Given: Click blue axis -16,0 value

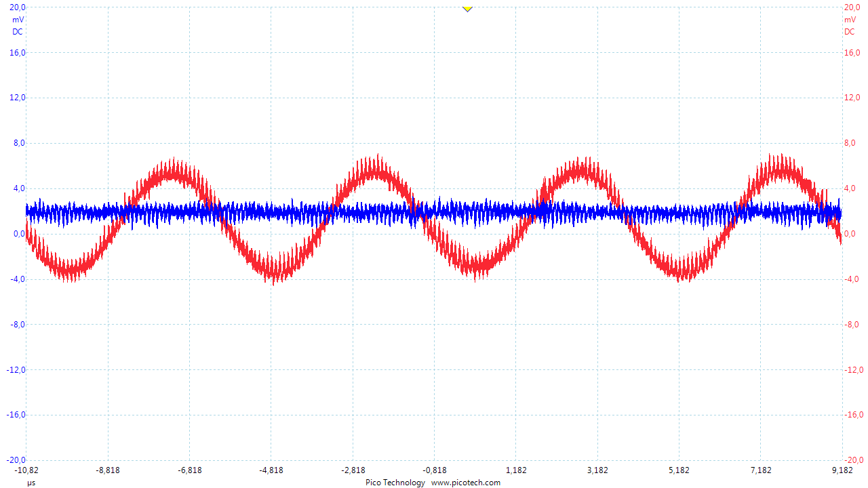Looking at the screenshot, I should pyautogui.click(x=16, y=415).
